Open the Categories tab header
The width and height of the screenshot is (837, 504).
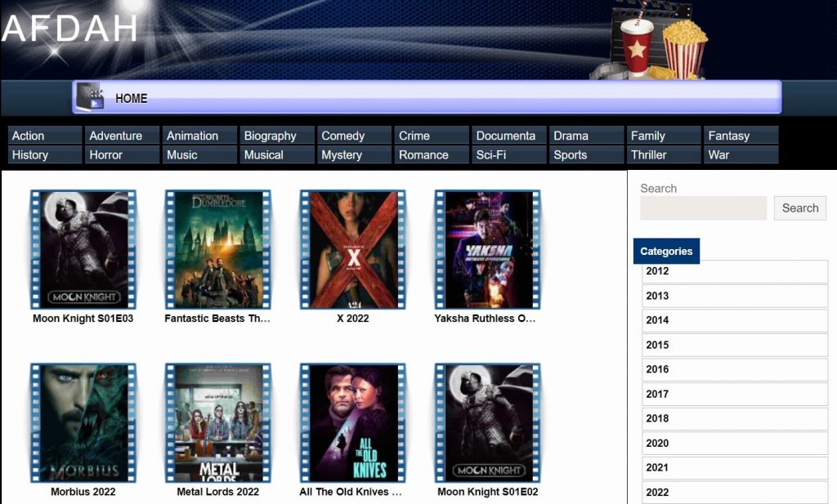pos(666,252)
